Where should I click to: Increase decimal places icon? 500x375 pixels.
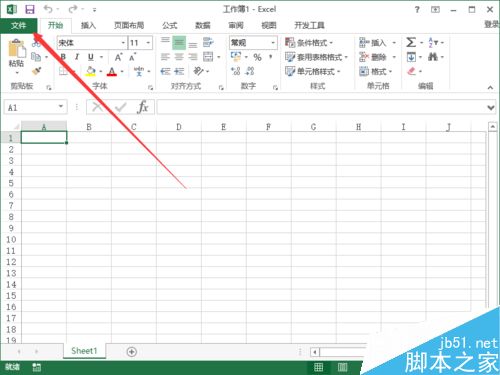[236, 71]
